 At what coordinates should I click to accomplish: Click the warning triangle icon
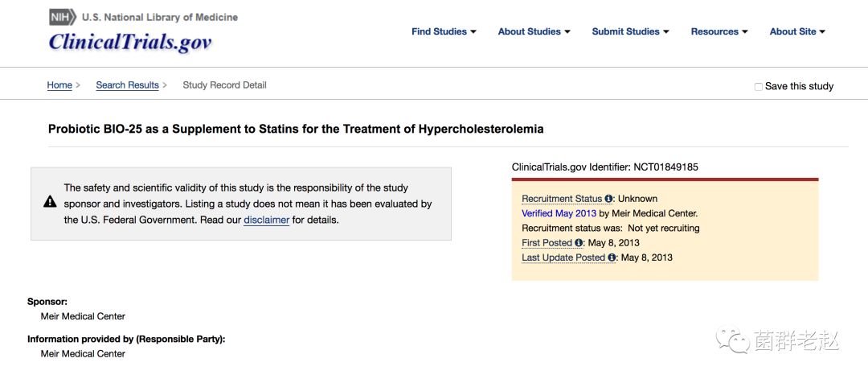point(50,202)
